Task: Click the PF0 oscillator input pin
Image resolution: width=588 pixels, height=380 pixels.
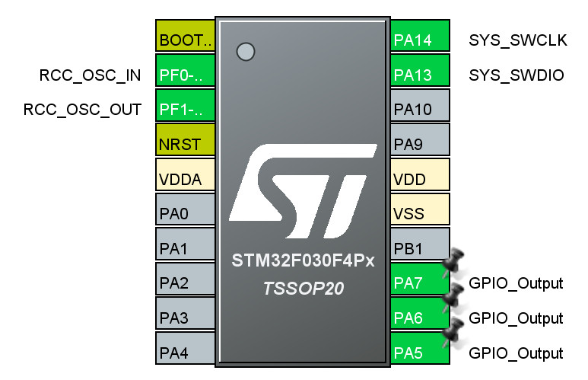Action: (186, 70)
